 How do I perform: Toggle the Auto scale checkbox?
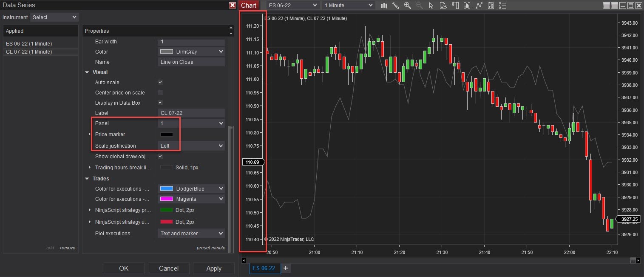click(x=160, y=82)
